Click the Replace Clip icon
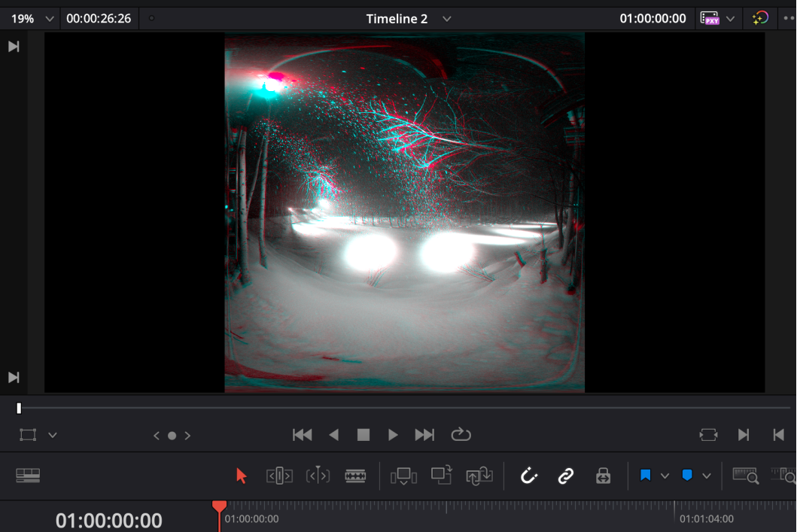 pos(479,476)
